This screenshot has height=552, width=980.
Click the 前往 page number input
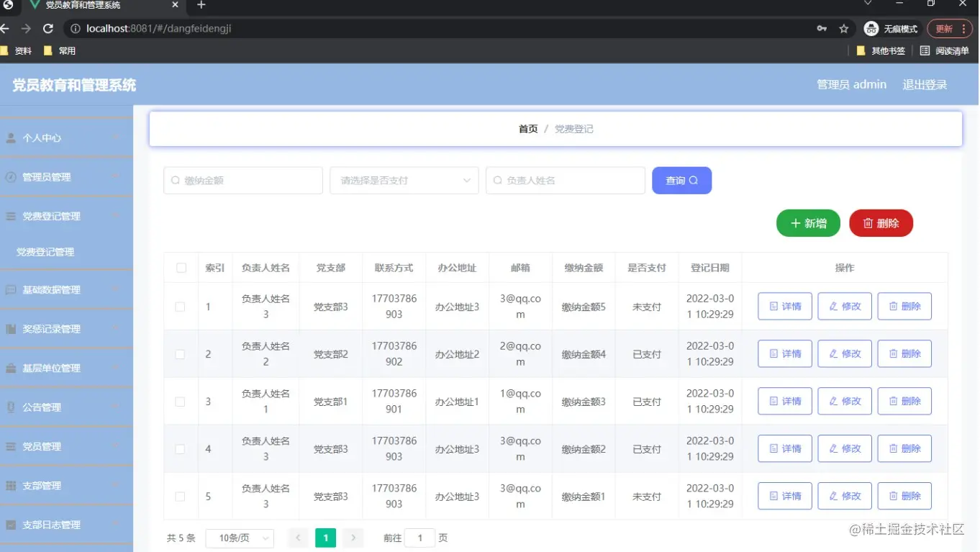tap(419, 538)
